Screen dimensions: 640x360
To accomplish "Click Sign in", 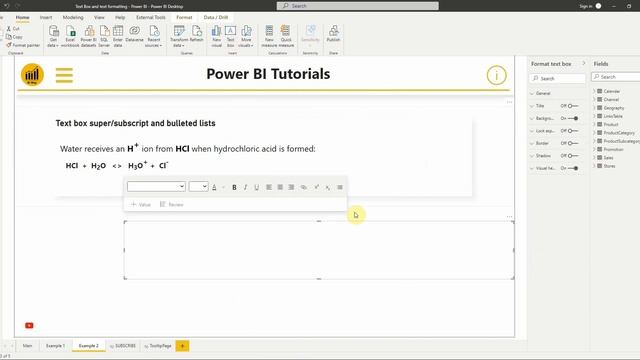I will coord(586,6).
